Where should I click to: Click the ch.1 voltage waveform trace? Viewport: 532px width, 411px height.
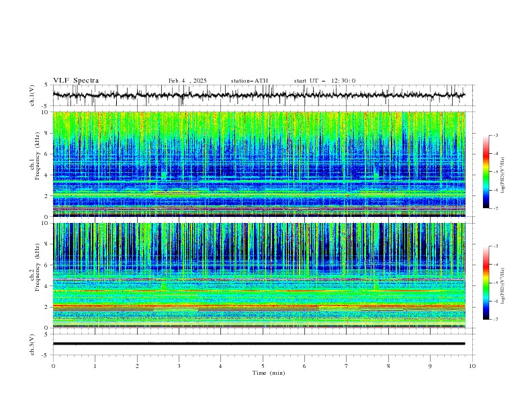click(259, 95)
